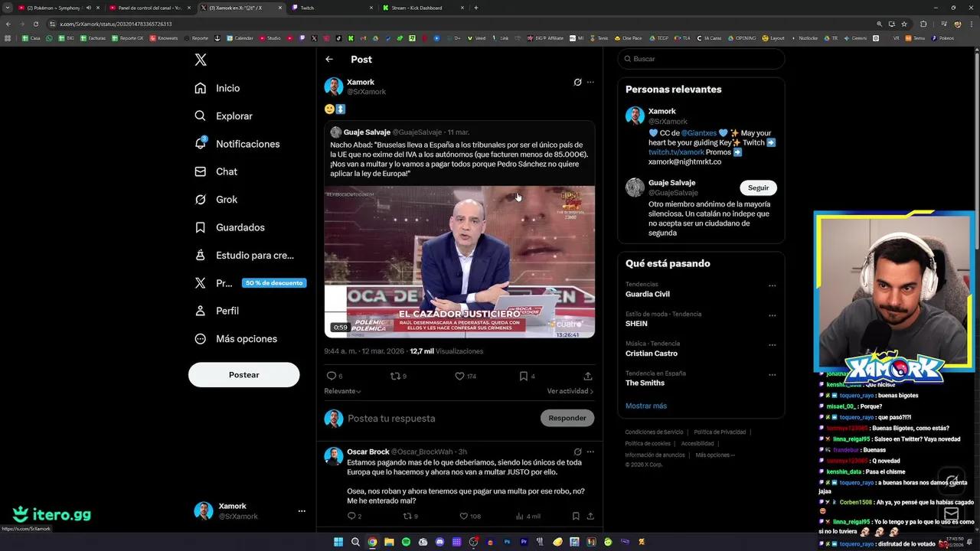The width and height of the screenshot is (980, 551).
Task: Click the reply icon on Xamork's post
Action: pos(332,376)
